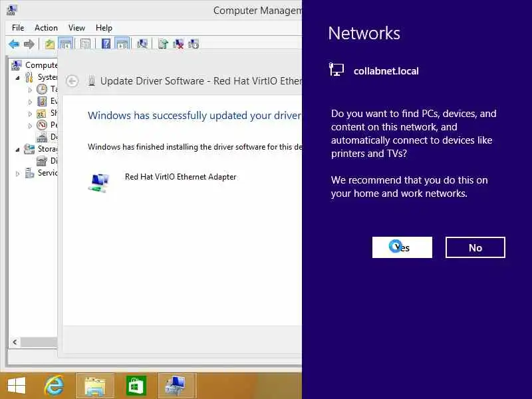Click back arrow in Update Driver Software dialog
532x399 pixels.
[x=72, y=81]
